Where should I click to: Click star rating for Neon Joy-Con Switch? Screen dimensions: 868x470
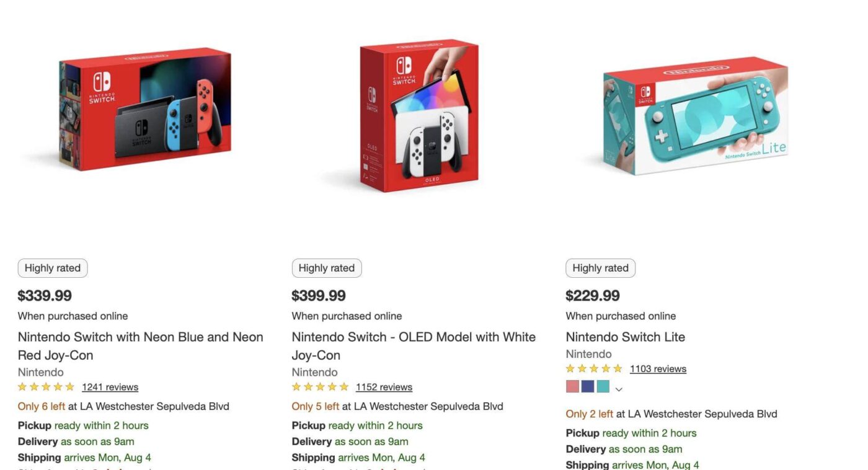click(46, 387)
